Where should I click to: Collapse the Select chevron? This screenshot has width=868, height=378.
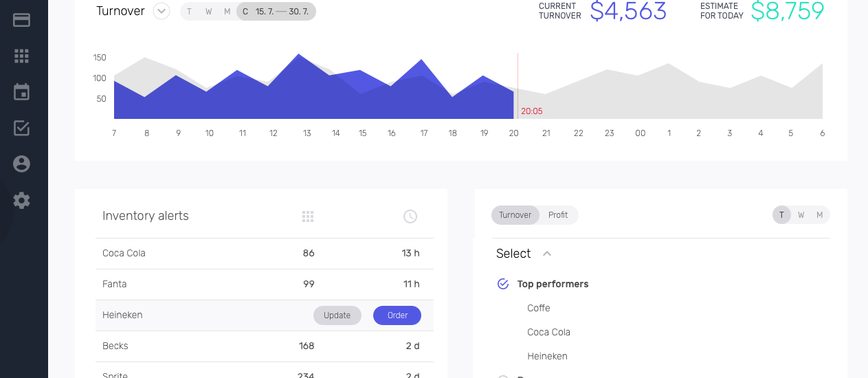[547, 254]
